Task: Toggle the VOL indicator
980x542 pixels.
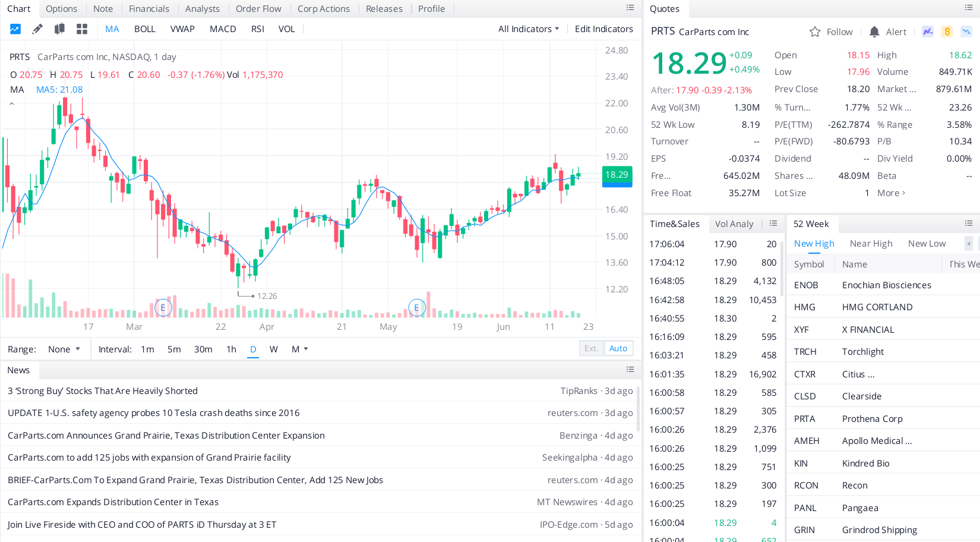Action: click(287, 29)
